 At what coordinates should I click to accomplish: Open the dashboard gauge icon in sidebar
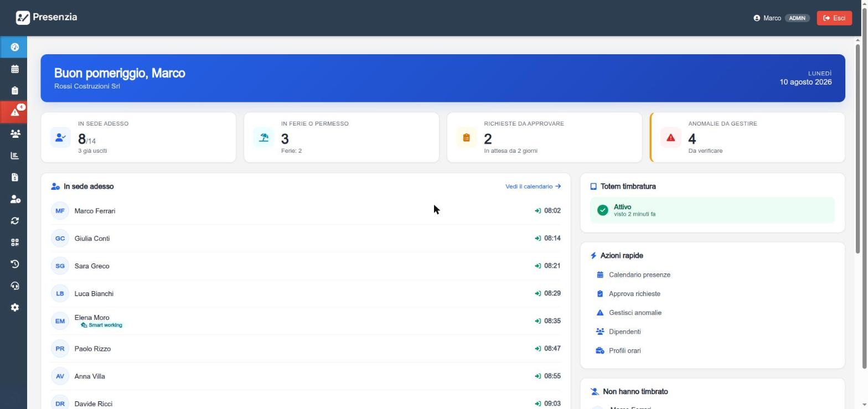click(x=14, y=47)
